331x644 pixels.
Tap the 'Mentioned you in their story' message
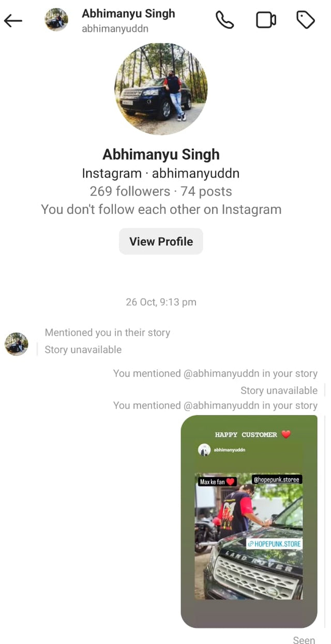coord(108,333)
